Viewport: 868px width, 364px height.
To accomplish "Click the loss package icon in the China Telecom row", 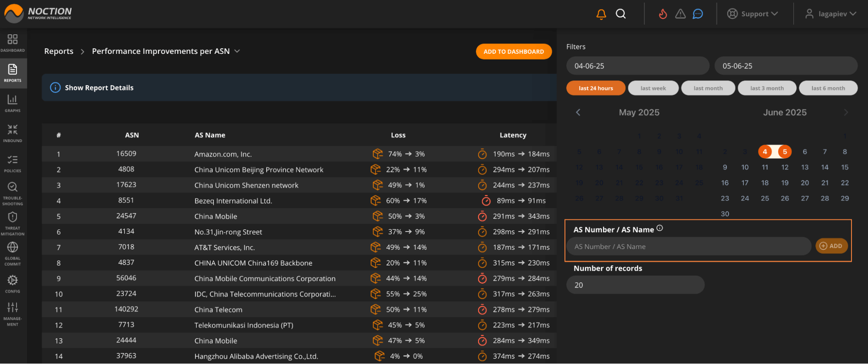I will point(375,309).
